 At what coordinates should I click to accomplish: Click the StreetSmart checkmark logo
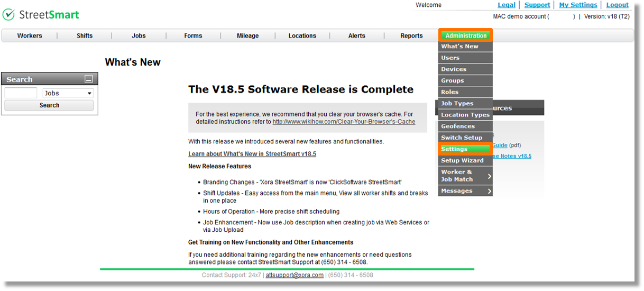8,15
